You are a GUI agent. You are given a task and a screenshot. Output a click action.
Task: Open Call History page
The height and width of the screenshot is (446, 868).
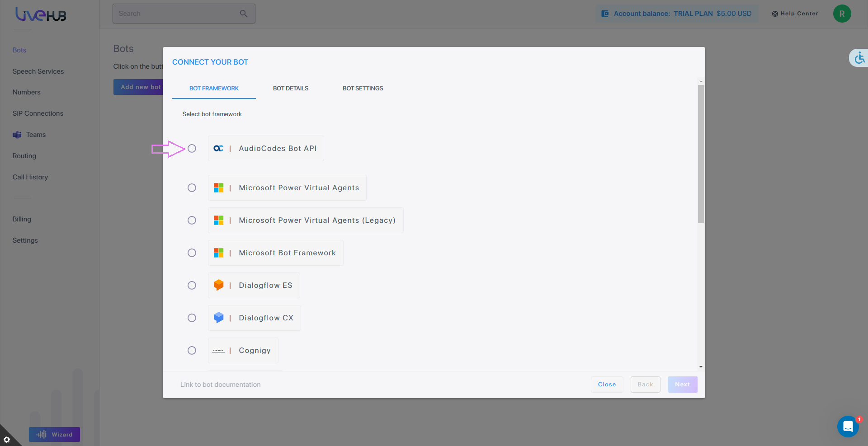coord(30,177)
